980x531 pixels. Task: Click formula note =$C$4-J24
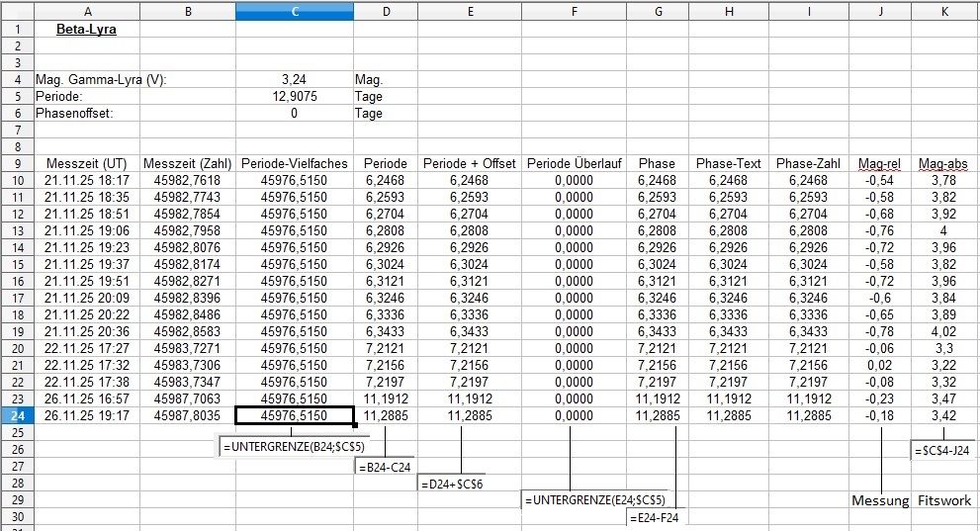point(941,450)
